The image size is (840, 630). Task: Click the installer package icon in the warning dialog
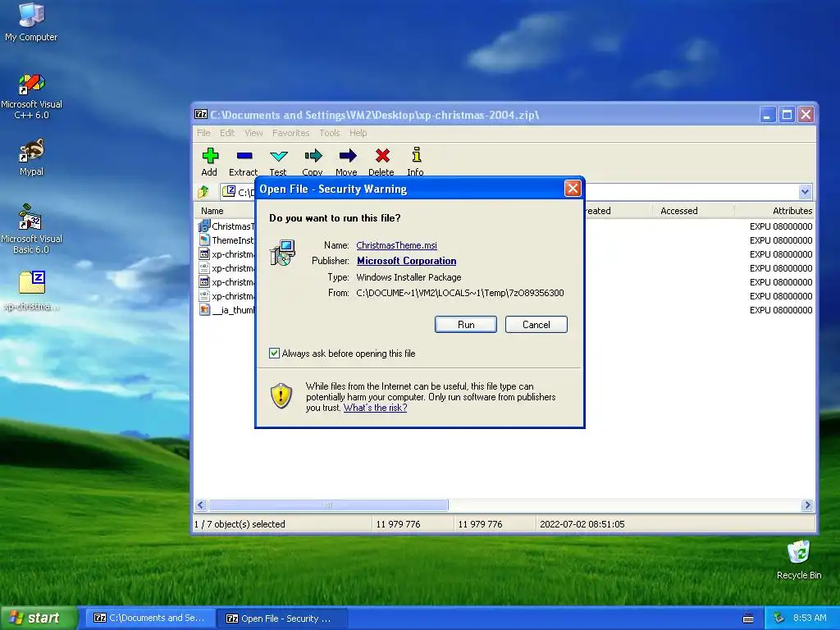click(x=282, y=253)
